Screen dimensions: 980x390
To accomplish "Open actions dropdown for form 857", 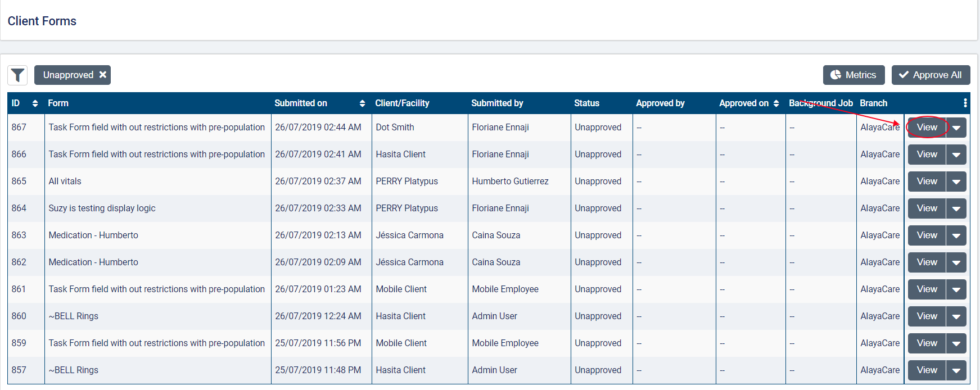I will tap(956, 370).
